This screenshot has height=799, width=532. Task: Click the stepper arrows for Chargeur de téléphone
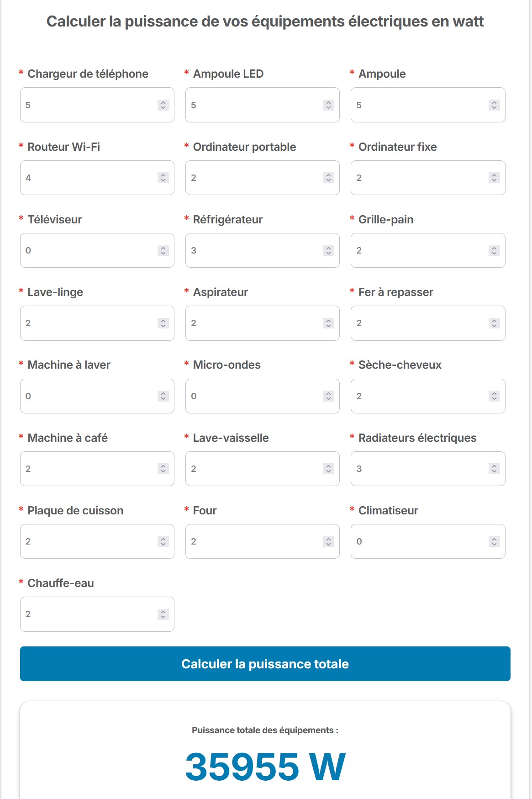(163, 105)
